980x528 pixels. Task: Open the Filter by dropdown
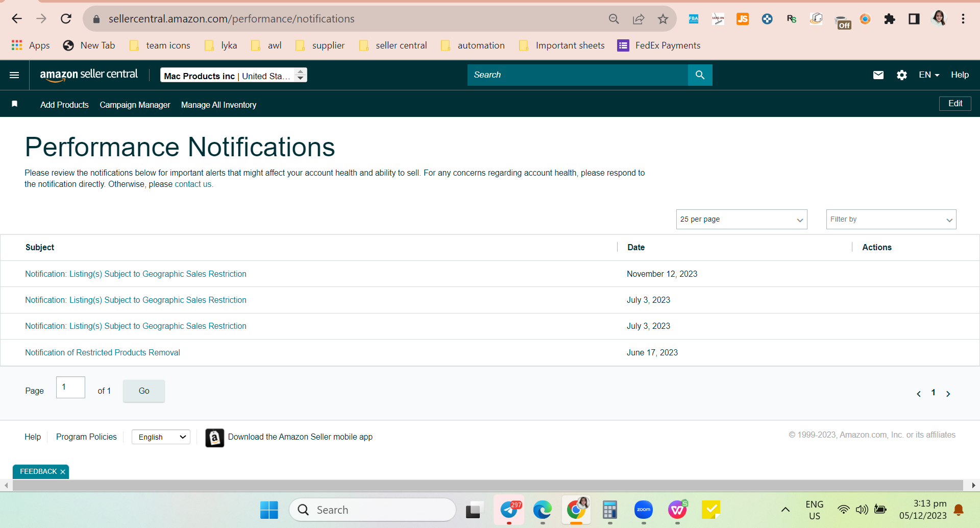(891, 219)
